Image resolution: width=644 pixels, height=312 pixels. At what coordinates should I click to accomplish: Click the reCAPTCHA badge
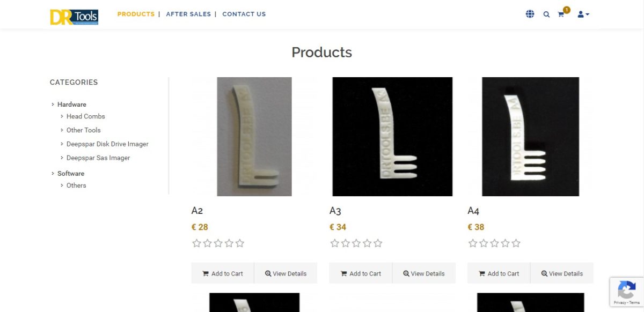coord(626,292)
